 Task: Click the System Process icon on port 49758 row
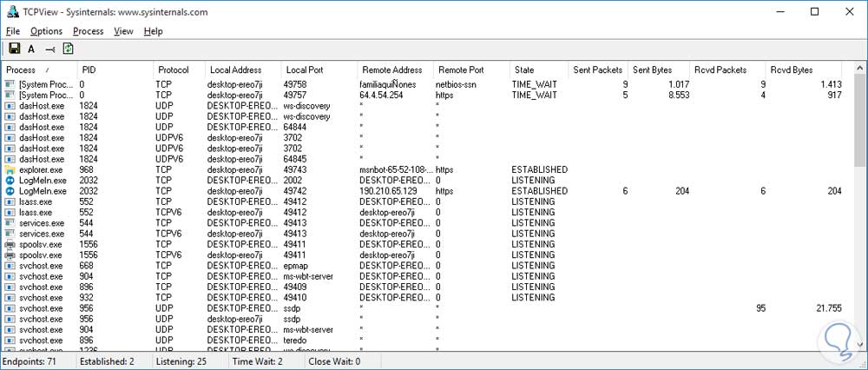coord(10,84)
